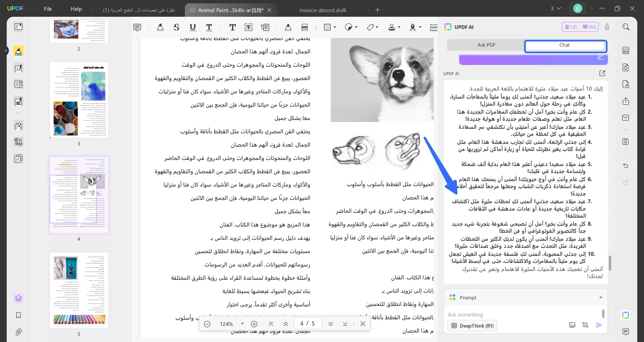Click the undo icon in right sidebar
The image size is (644, 342).
click(626, 166)
